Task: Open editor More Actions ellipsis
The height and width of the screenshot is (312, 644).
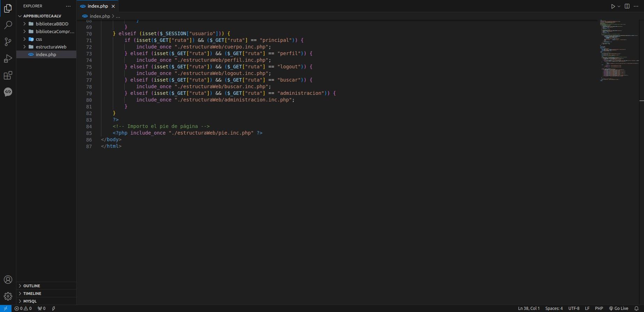Action: pos(636,6)
